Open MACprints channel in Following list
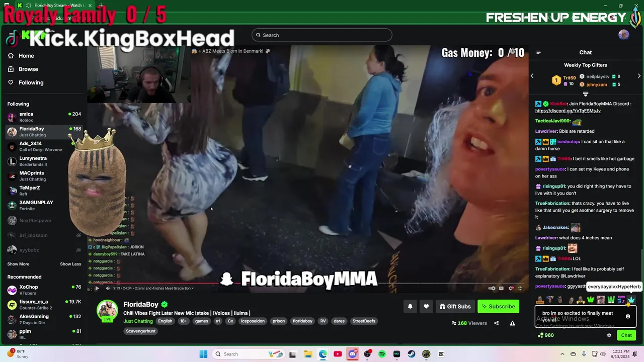Screen dimensions: 644x362 44,176
